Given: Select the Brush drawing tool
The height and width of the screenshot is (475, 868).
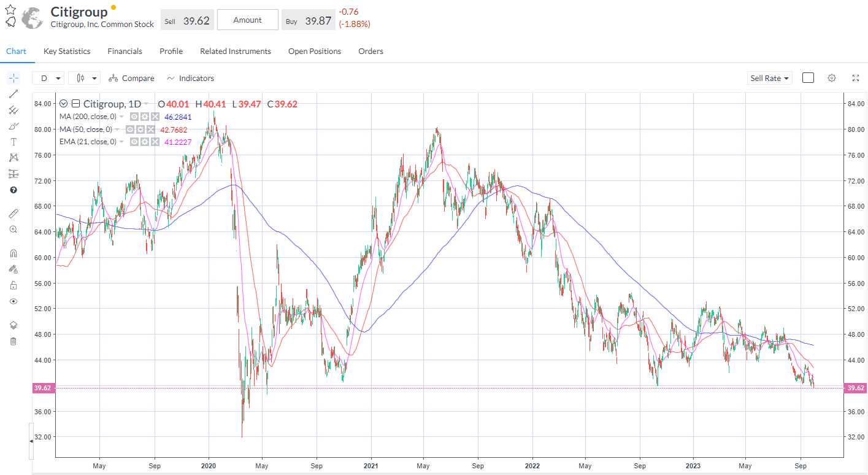Looking at the screenshot, I should 13,126.
